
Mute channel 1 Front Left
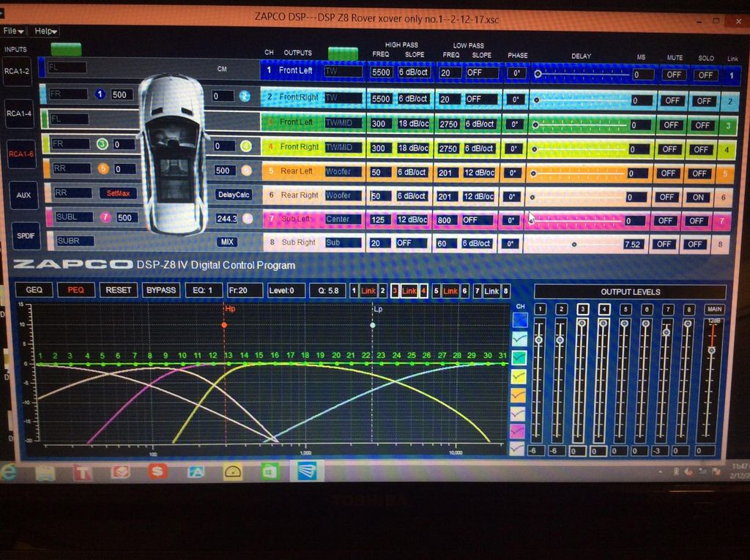click(x=674, y=75)
